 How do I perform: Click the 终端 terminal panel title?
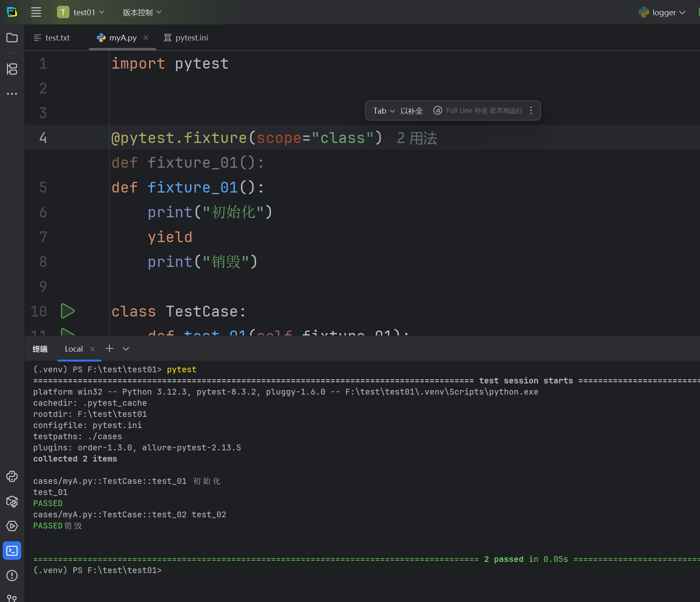coord(40,349)
